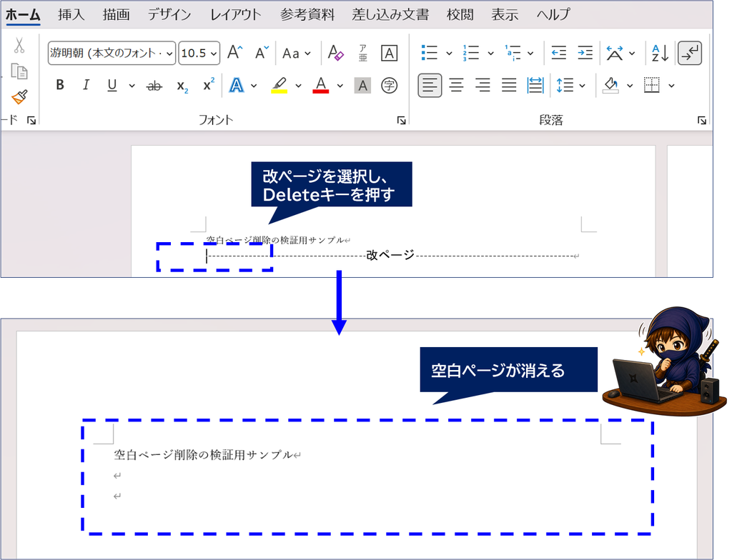Decrease font size with small A

pyautogui.click(x=262, y=52)
